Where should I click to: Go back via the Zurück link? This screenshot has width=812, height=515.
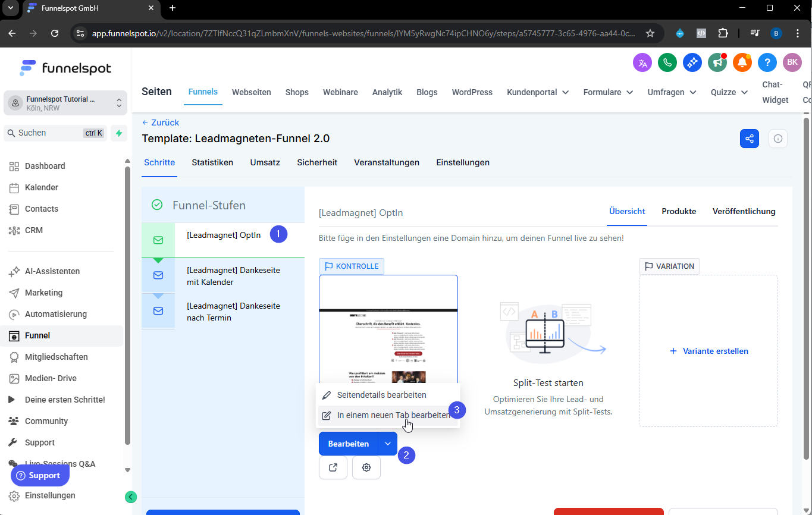161,123
